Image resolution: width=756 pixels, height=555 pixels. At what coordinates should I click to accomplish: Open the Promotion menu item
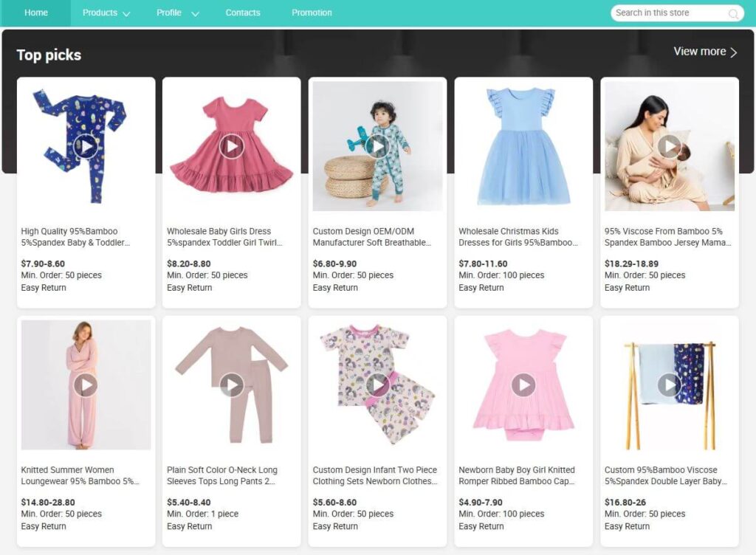[312, 13]
